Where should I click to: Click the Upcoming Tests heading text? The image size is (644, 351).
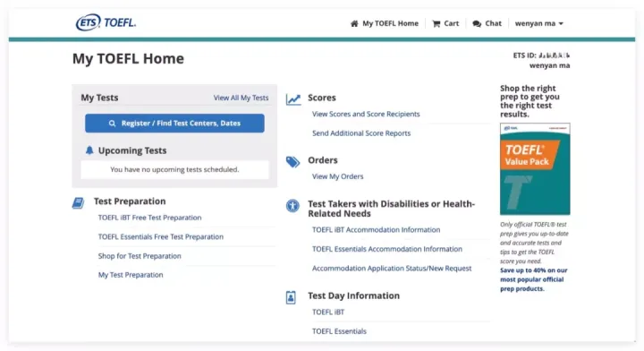point(132,150)
